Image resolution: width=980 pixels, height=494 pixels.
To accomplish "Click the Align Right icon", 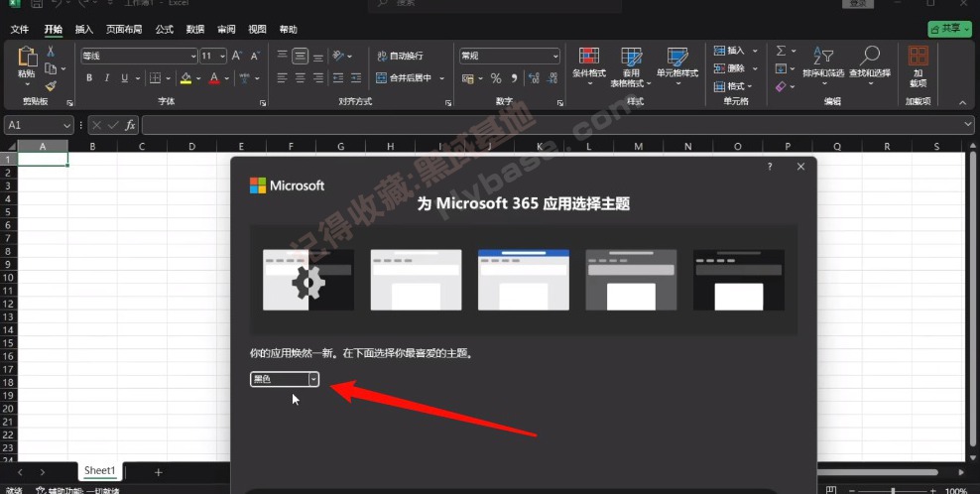I will click(x=318, y=77).
